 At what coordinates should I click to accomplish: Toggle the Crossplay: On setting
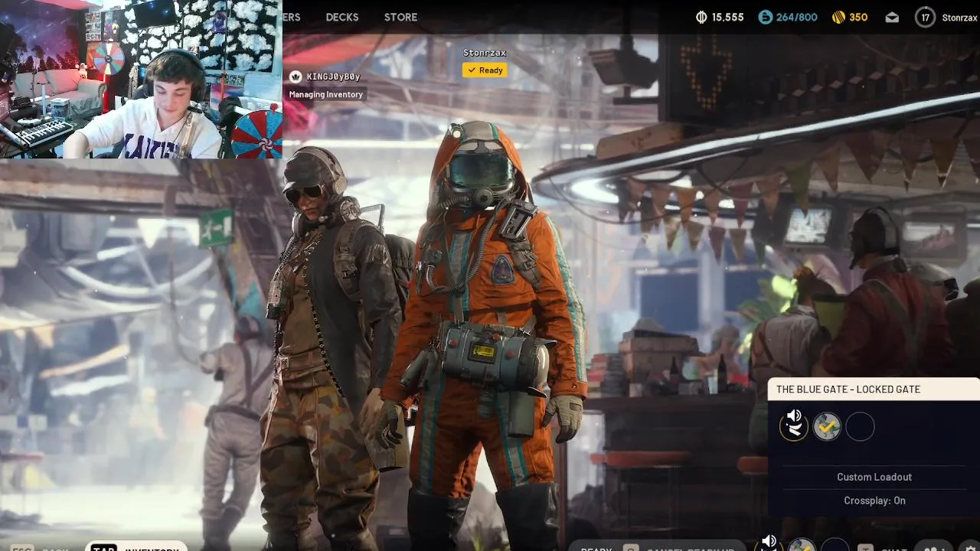tap(874, 500)
